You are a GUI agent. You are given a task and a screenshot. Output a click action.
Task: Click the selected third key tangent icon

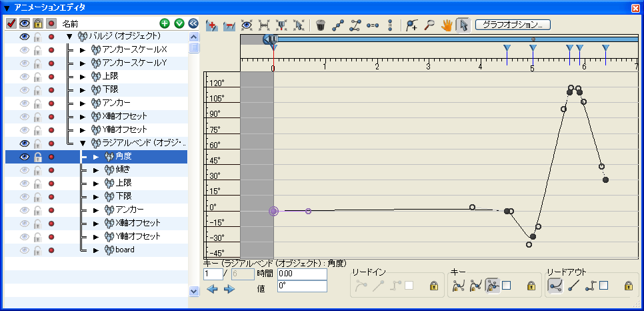(493, 286)
